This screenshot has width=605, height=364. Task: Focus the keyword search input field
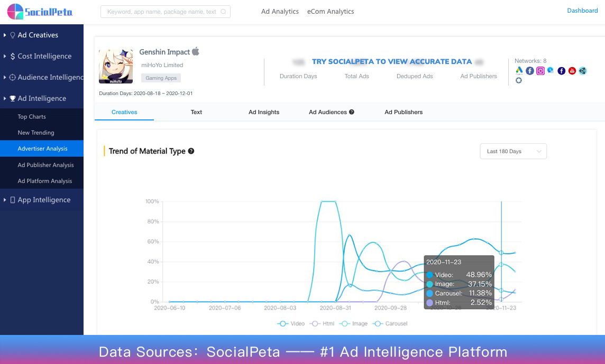coord(161,12)
